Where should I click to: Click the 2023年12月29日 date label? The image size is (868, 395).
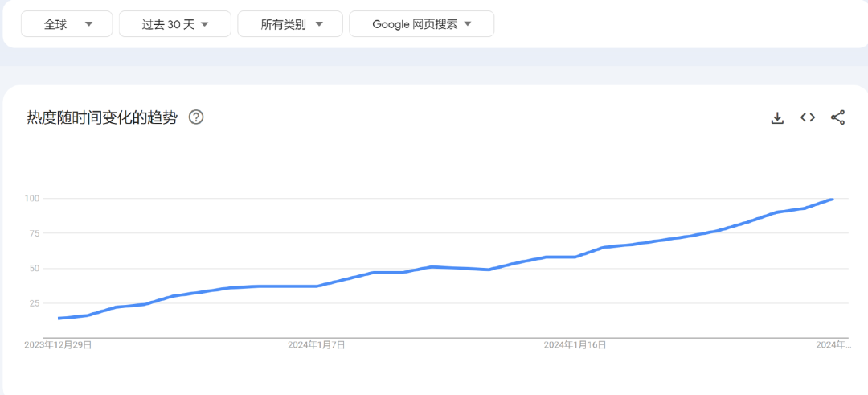pyautogui.click(x=58, y=345)
